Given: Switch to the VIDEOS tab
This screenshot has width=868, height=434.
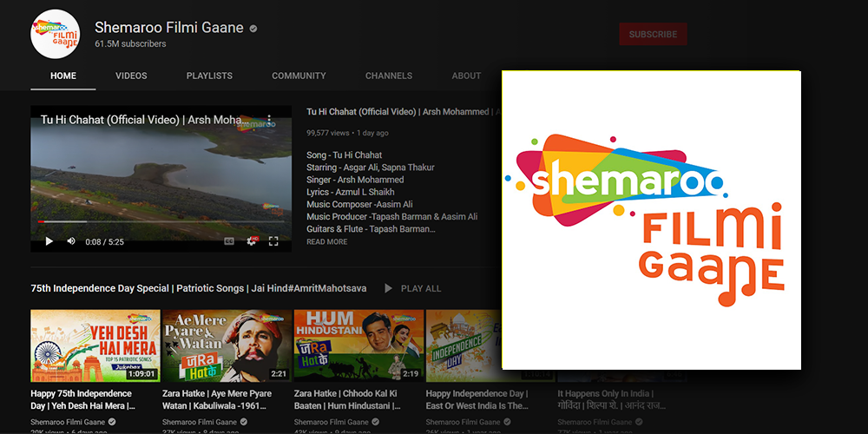Looking at the screenshot, I should 131,76.
